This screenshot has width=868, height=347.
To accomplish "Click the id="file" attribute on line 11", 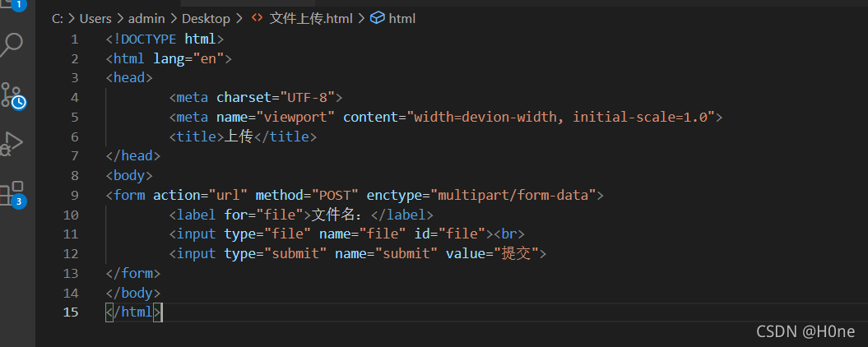I will 449,234.
